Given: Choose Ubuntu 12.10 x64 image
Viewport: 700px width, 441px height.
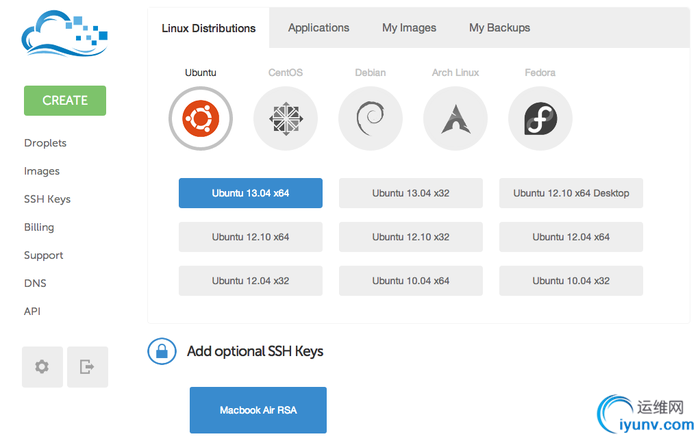Looking at the screenshot, I should point(250,237).
